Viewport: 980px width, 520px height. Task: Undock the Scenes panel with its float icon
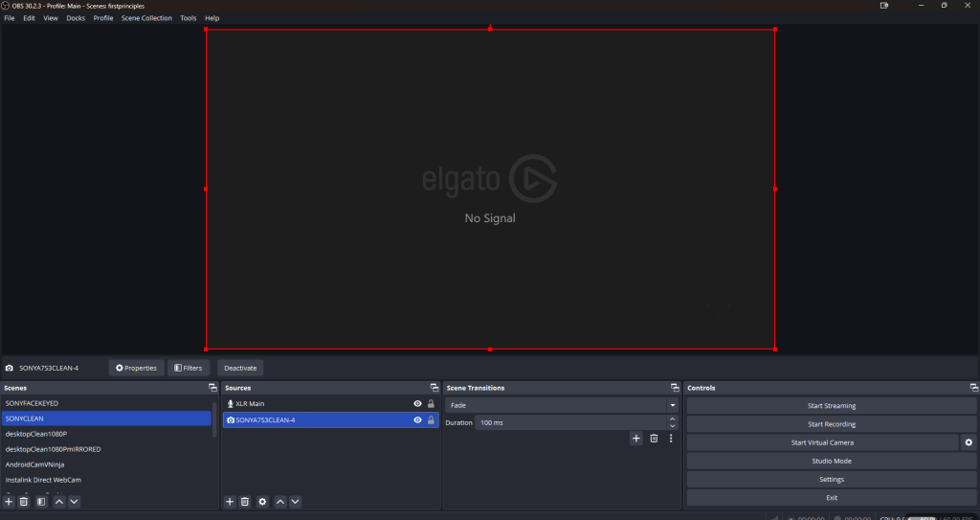pyautogui.click(x=213, y=388)
